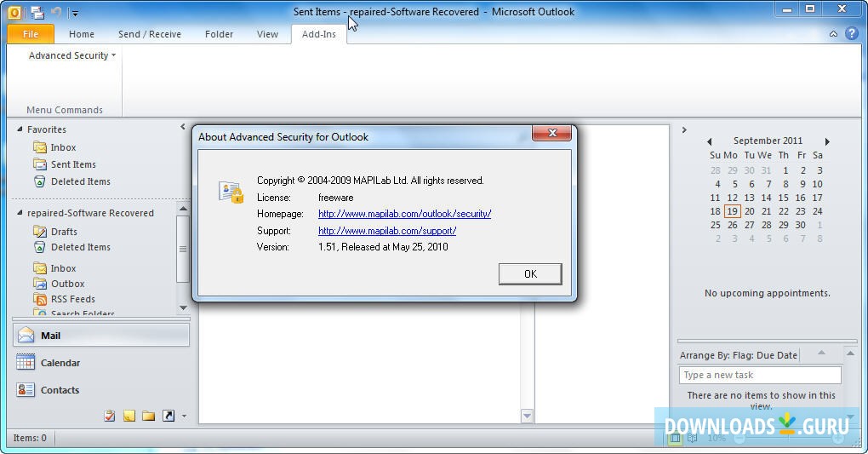
Task: Minimize the ribbon with the caret icon
Action: pos(833,34)
